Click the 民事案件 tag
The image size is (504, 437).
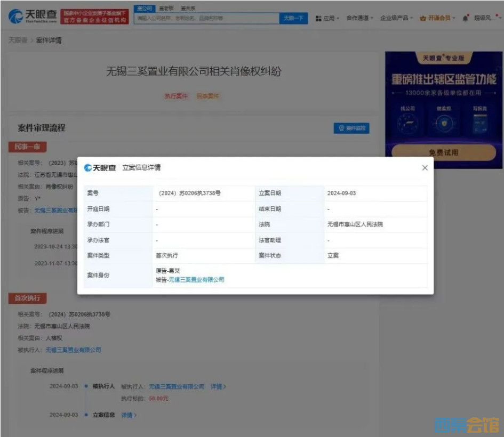[x=207, y=96]
